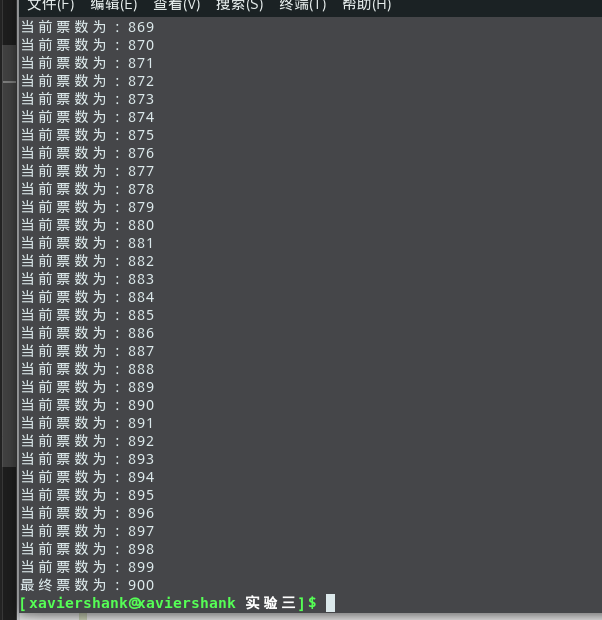Click the line 当前票数为：871
Screen dimensions: 602x620
point(87,63)
